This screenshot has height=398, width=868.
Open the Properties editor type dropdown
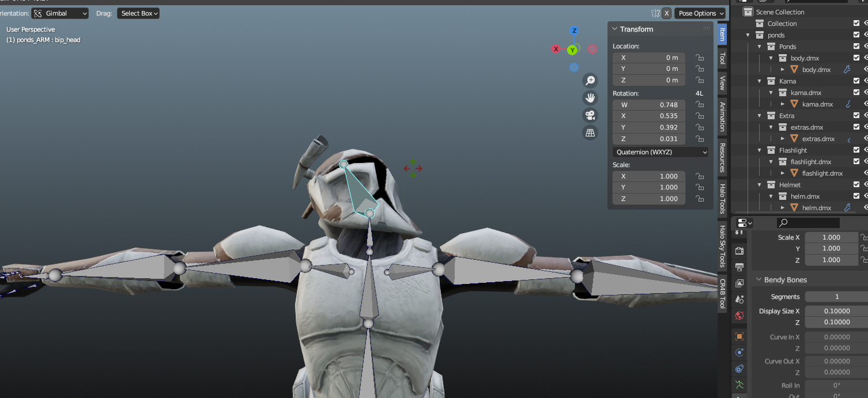pyautogui.click(x=745, y=223)
